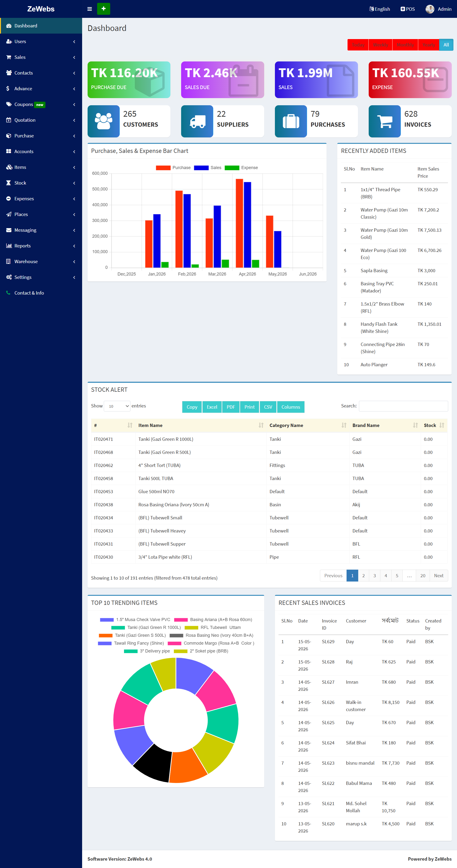This screenshot has width=457, height=868.
Task: Toggle the Sales legend in the bar chart
Action: click(208, 168)
